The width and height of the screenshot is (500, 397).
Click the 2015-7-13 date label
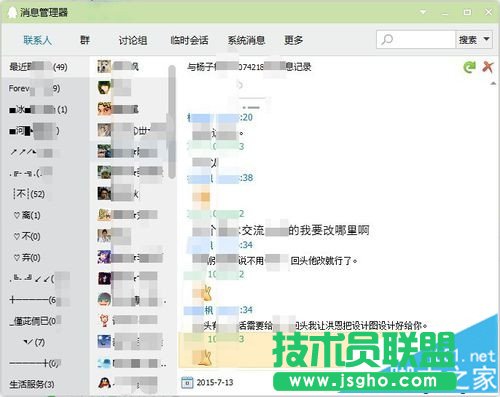(x=215, y=382)
